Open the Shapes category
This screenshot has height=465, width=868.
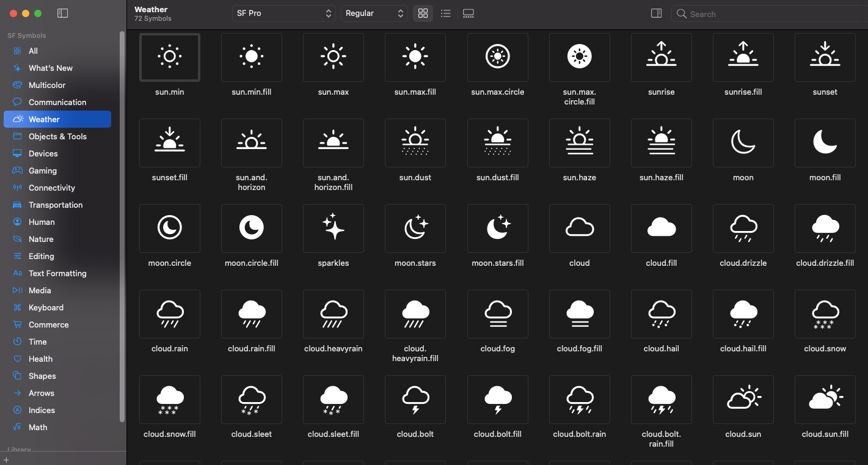57,376
